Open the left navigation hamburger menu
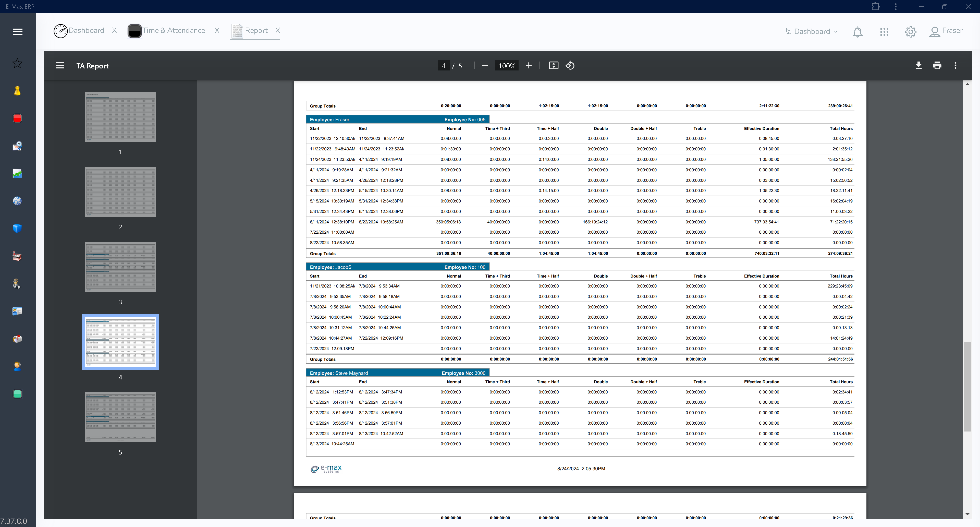980x527 pixels. [18, 31]
